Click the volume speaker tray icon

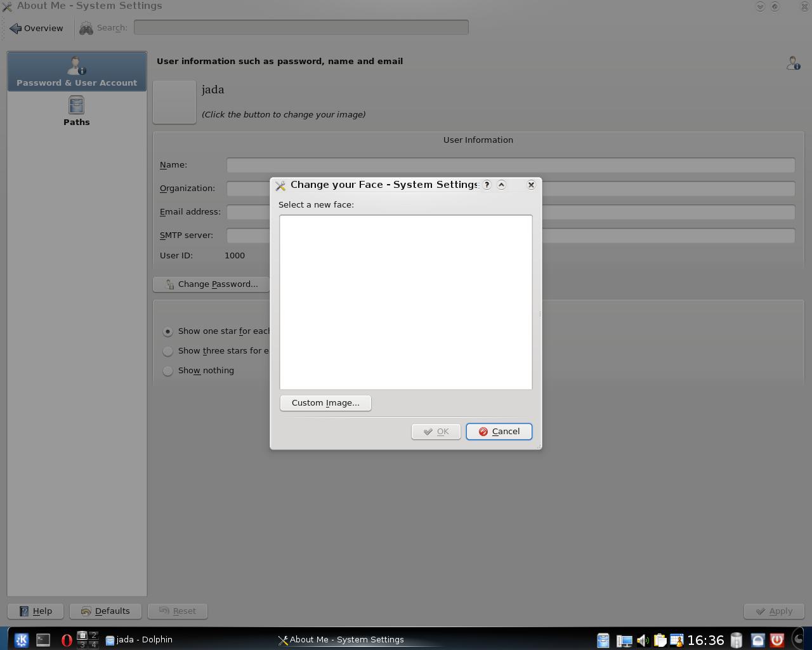point(642,640)
